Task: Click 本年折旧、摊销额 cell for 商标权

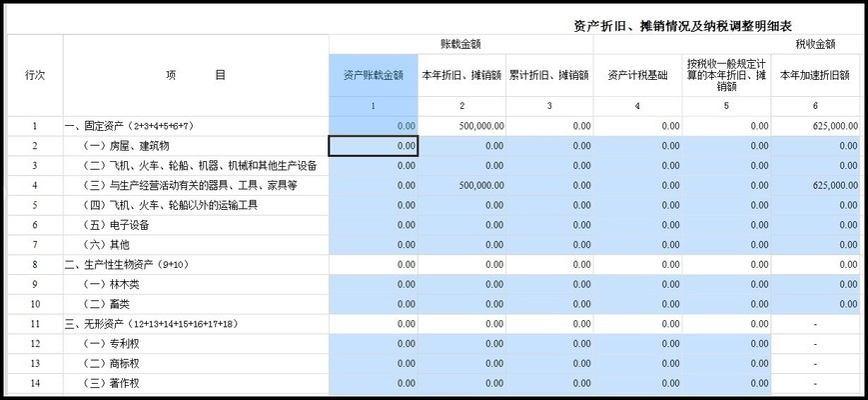Action: (461, 363)
